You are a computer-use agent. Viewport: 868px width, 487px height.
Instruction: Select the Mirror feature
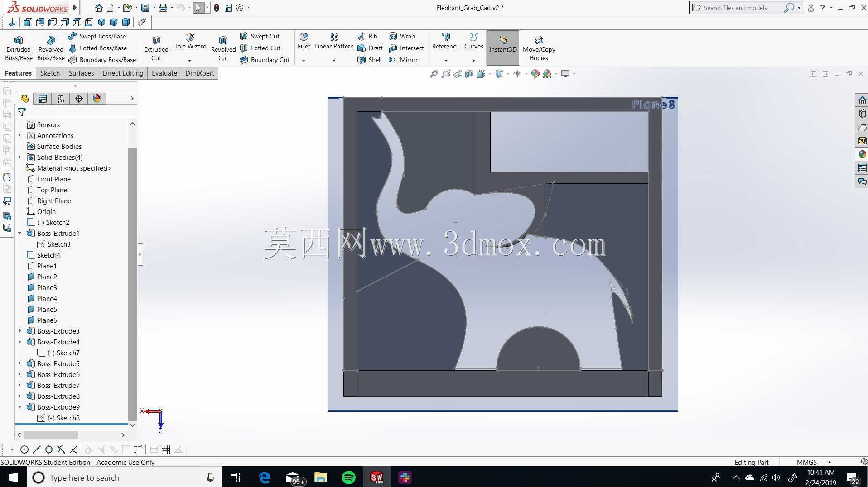[x=403, y=60]
